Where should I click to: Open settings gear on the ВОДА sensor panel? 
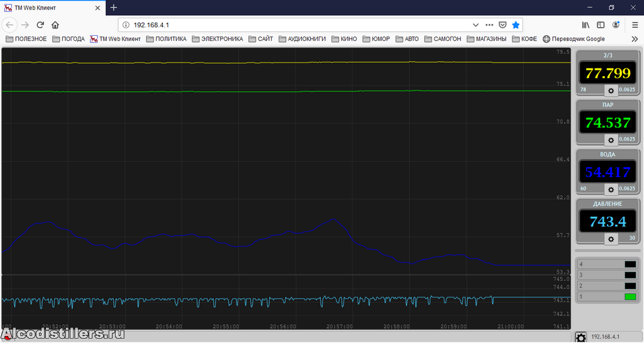click(611, 190)
